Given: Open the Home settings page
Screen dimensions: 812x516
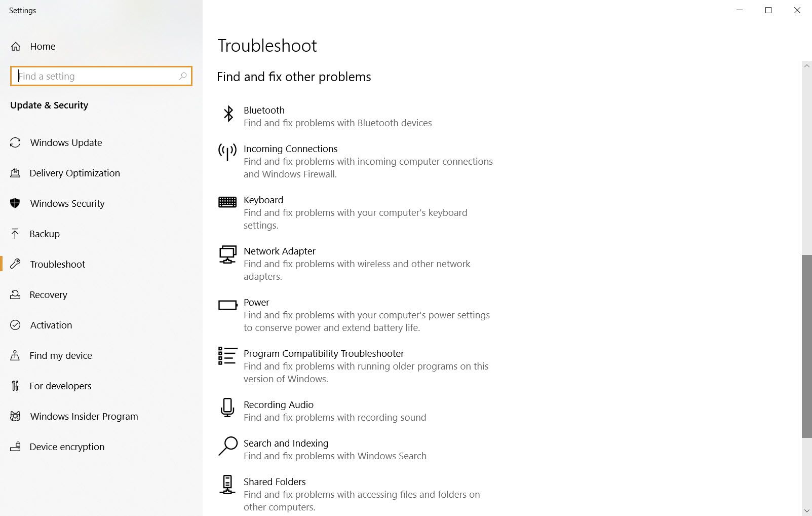Looking at the screenshot, I should (x=43, y=46).
